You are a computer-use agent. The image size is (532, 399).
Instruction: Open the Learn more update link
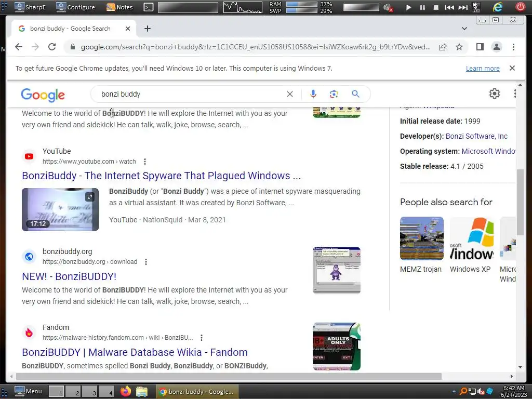coord(483,69)
